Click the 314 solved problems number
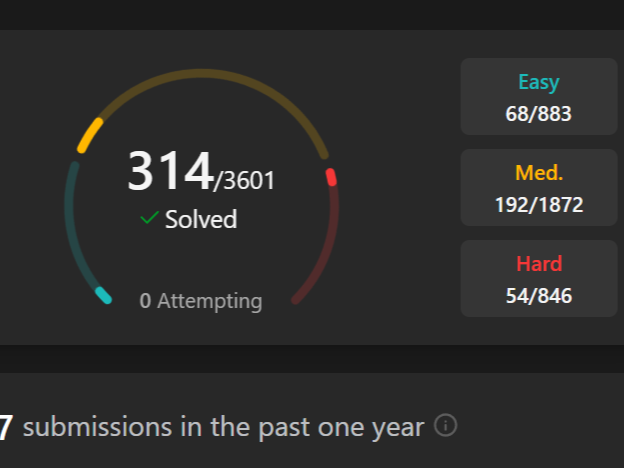Image resolution: width=624 pixels, height=468 pixels. point(170,171)
